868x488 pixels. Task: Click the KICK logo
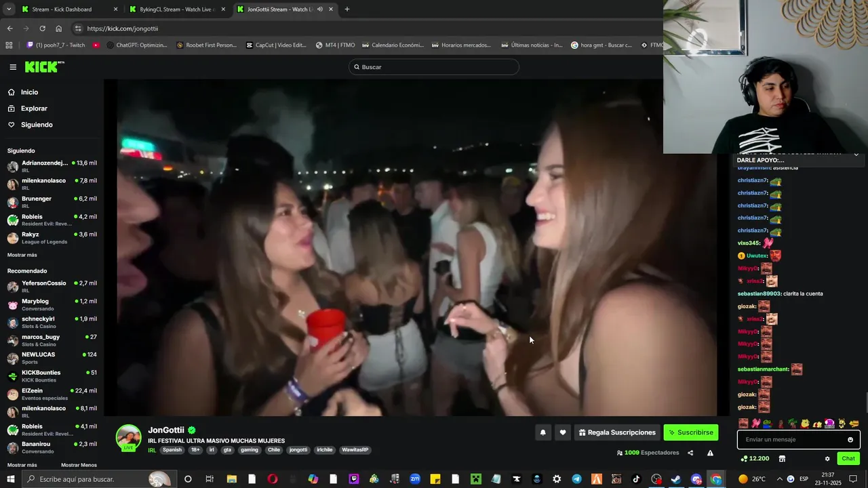pyautogui.click(x=44, y=66)
